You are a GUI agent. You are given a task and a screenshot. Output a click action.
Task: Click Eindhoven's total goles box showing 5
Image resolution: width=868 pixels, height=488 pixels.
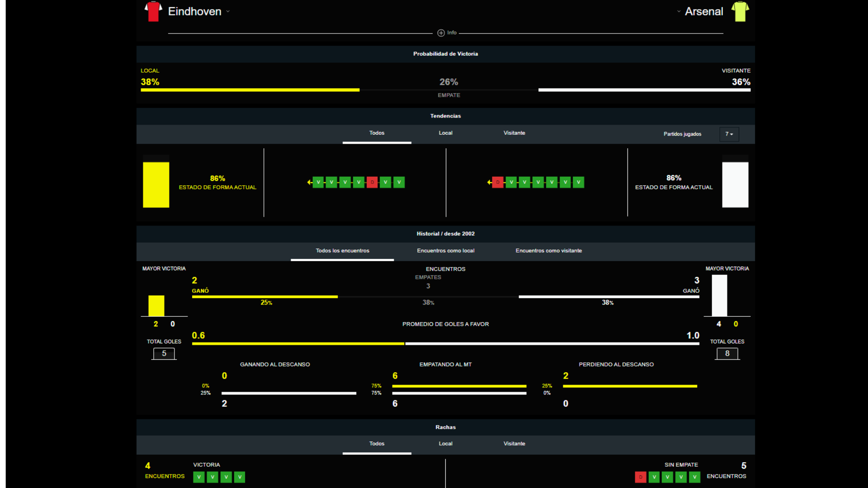[164, 353]
